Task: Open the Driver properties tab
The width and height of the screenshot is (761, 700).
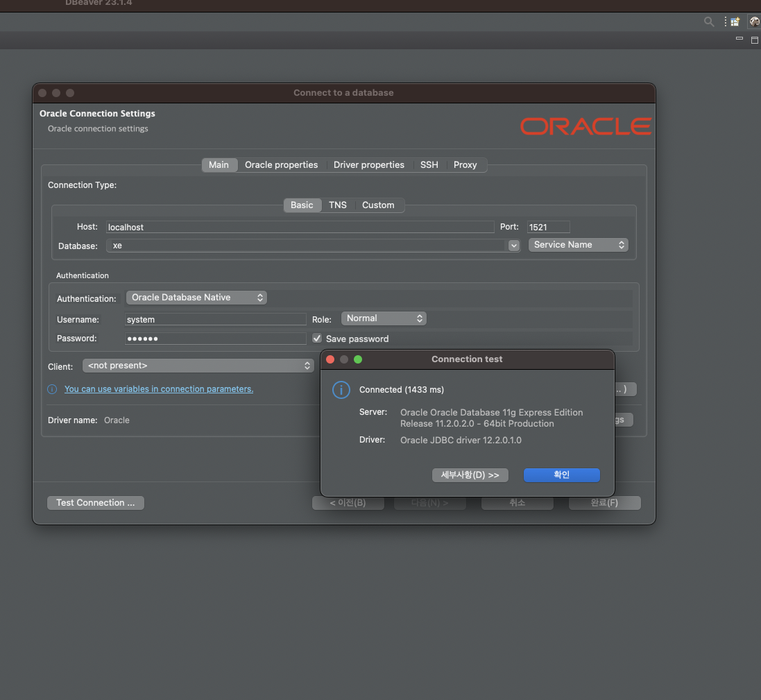Action: click(369, 165)
